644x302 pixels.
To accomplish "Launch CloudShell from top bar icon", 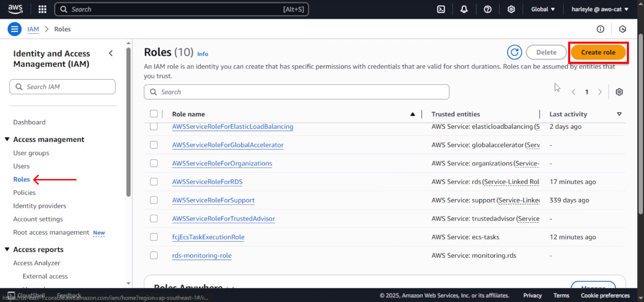I will click(441, 9).
